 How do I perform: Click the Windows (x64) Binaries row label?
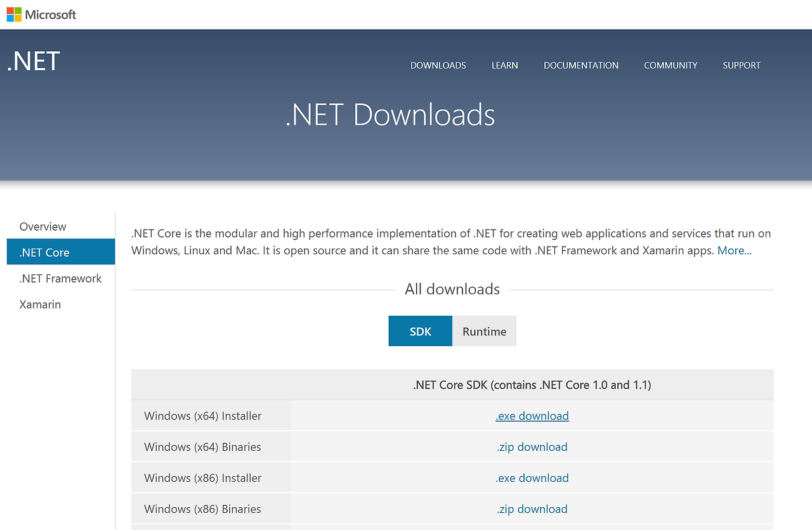(x=202, y=447)
